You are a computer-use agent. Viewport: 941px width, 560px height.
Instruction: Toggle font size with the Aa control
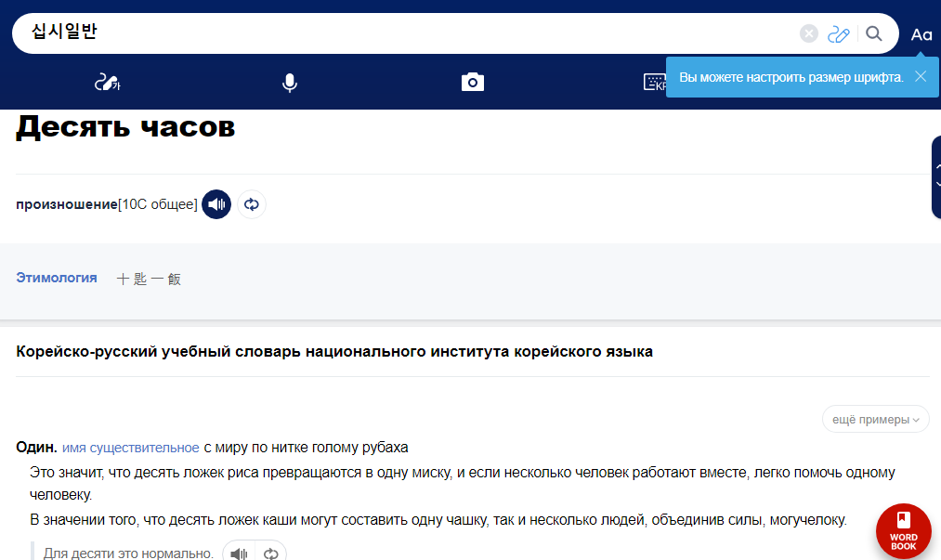tap(921, 34)
